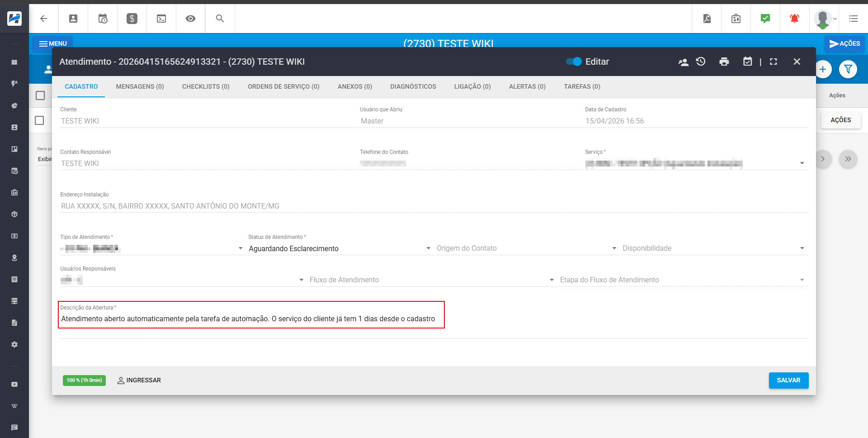The image size is (868, 438).
Task: Go to next page arrow
Action: 823,159
